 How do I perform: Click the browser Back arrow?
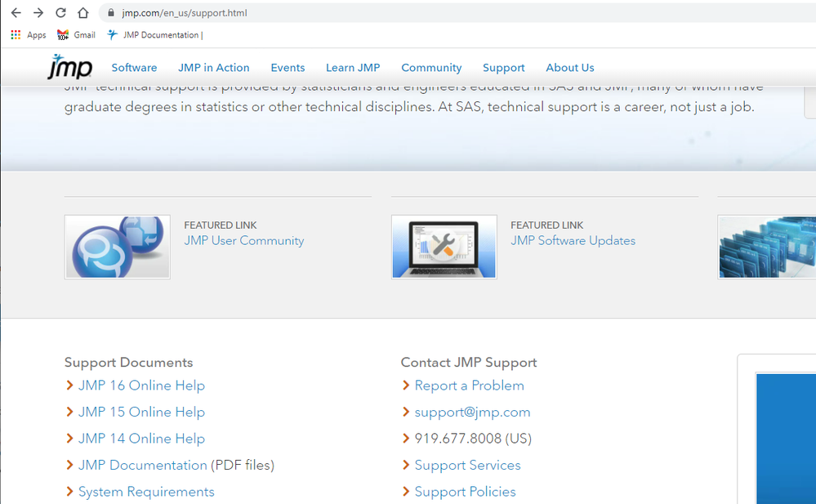point(16,13)
